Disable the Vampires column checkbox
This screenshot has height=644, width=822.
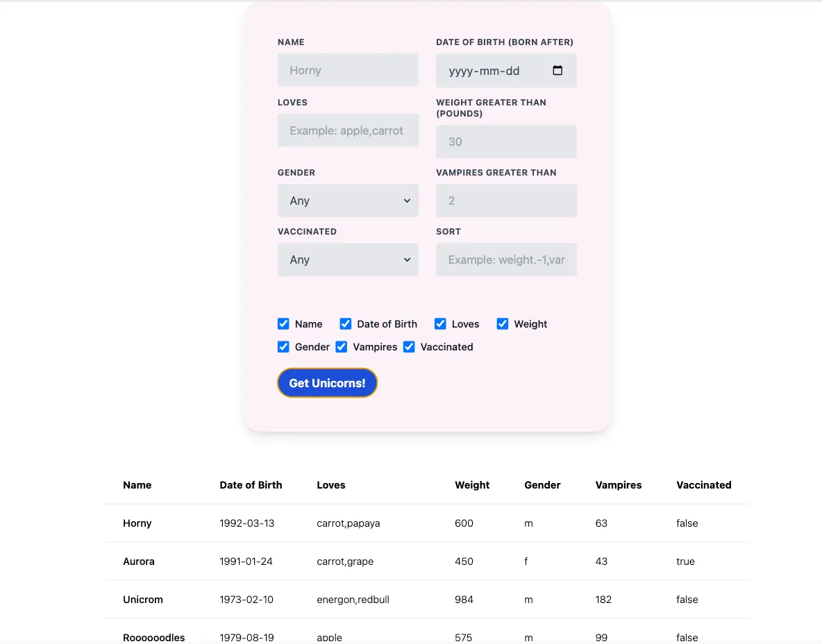341,346
